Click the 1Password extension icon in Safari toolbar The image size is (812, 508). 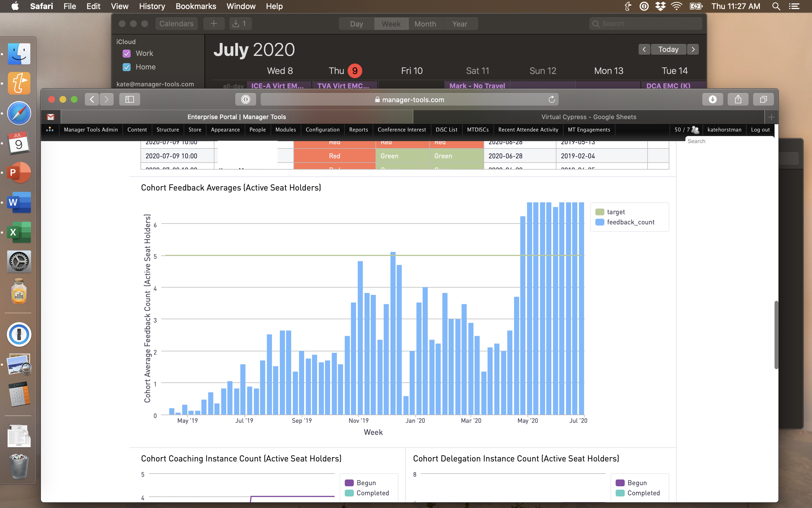[x=246, y=99]
